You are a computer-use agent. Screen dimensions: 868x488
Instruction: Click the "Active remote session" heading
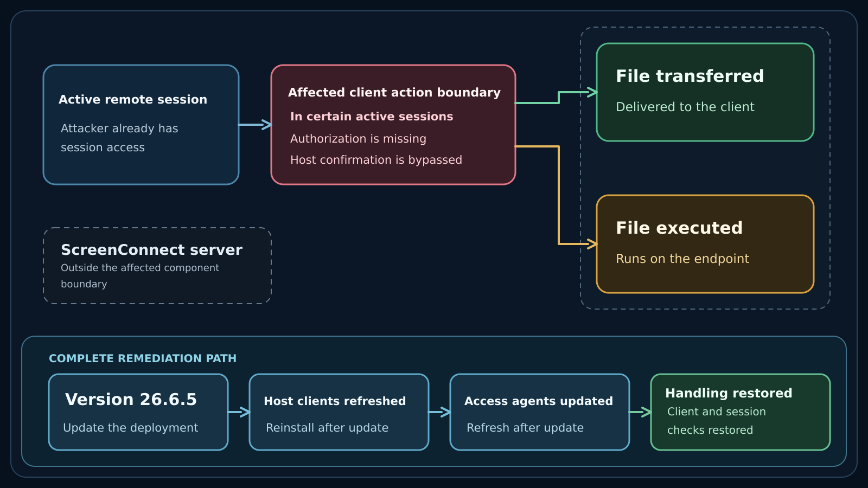pos(133,100)
